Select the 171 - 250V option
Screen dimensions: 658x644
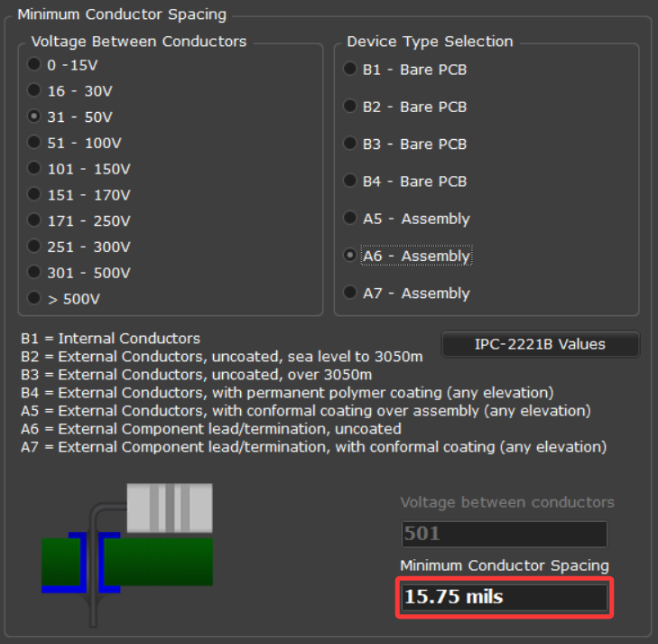click(34, 219)
